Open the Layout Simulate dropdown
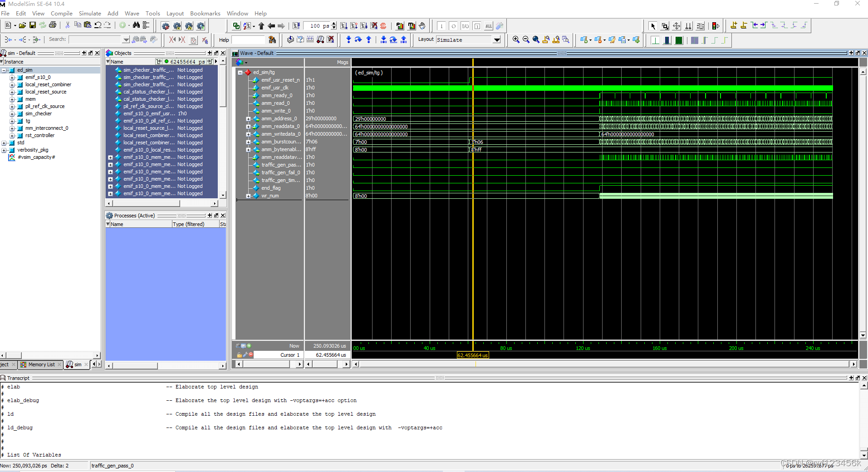The image size is (868, 472). coord(497,40)
